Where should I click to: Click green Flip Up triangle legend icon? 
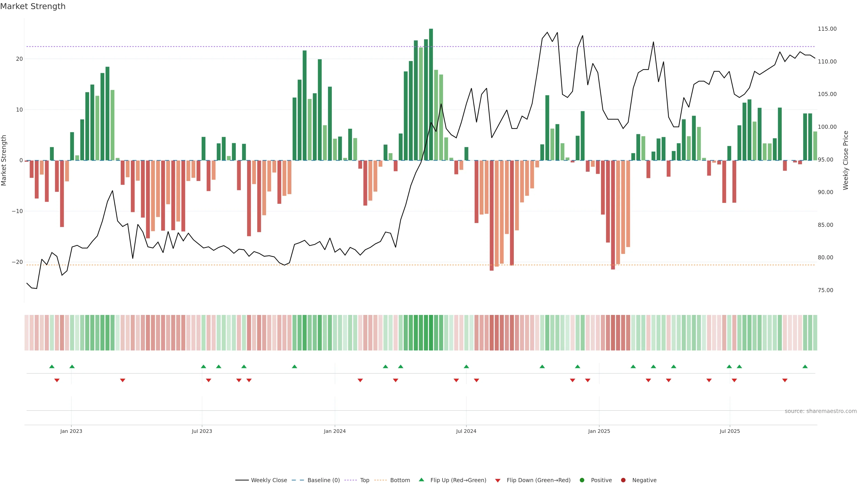click(421, 480)
